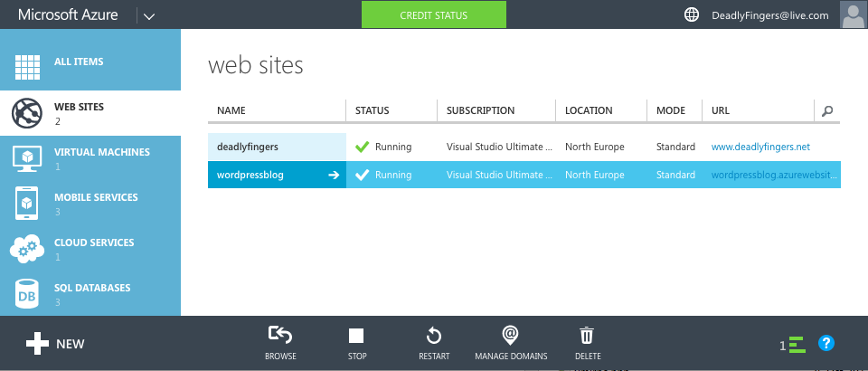
Task: Click Standard mode in wordpressblog row
Action: [x=675, y=175]
